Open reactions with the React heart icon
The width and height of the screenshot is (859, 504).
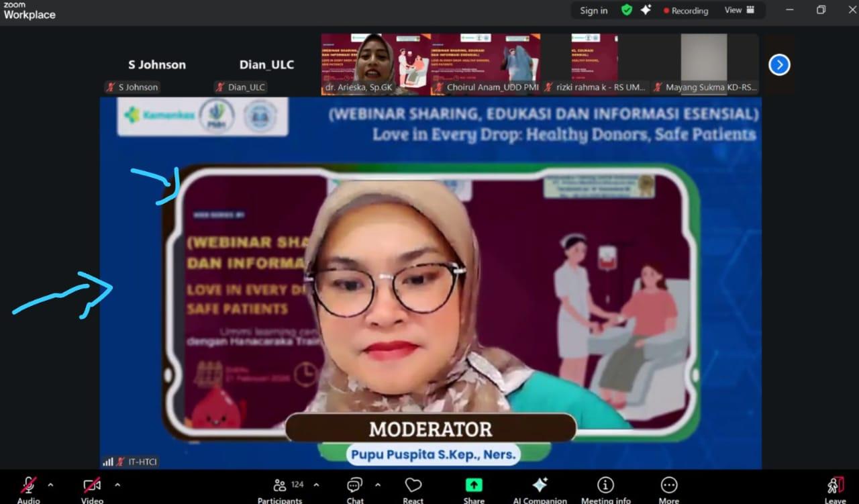[x=413, y=488]
